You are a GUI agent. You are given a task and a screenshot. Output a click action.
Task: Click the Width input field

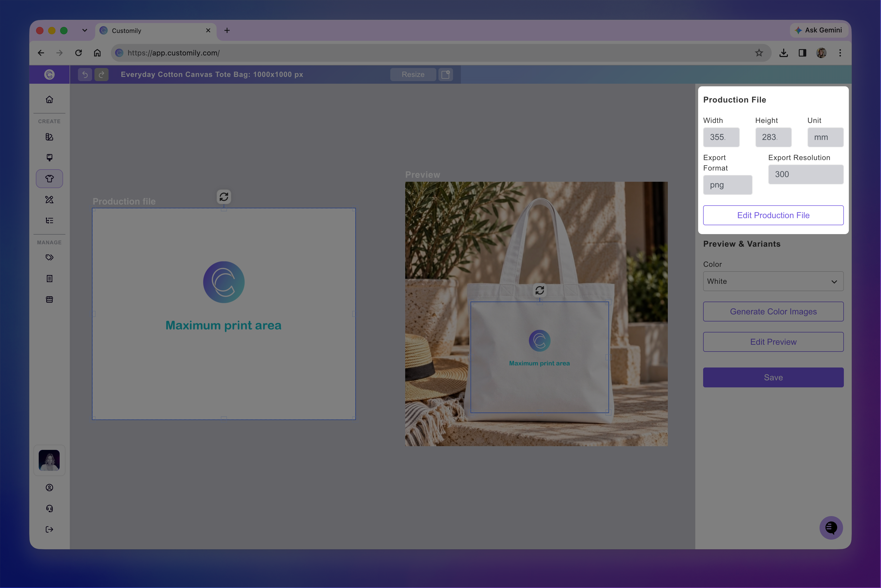click(x=721, y=137)
